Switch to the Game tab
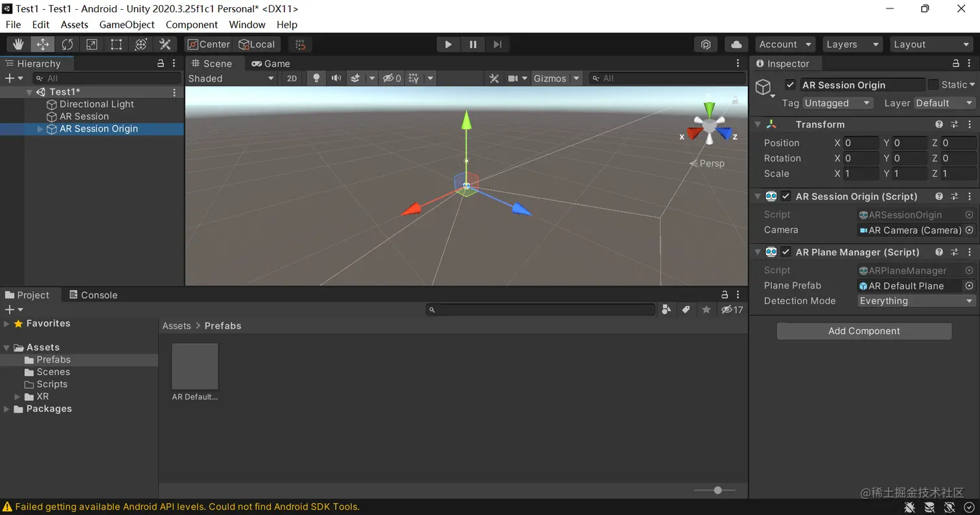This screenshot has height=515, width=980. click(271, 63)
